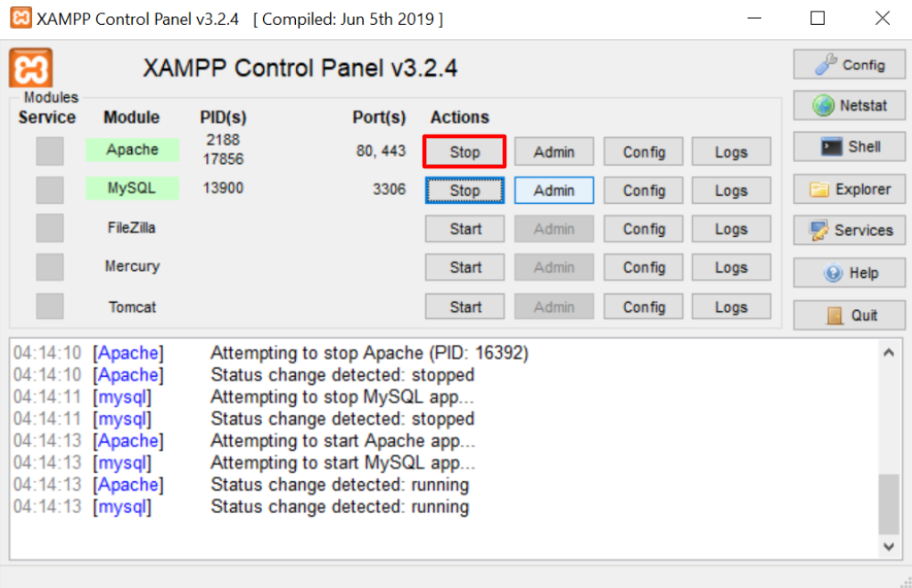Open Help via the question mark icon
This screenshot has height=588, width=912.
[848, 272]
